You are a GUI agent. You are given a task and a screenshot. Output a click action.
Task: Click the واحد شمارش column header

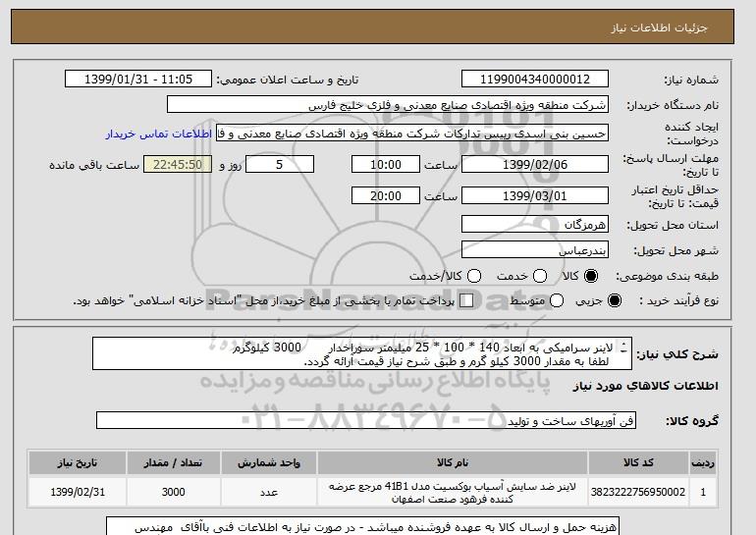pos(269,462)
